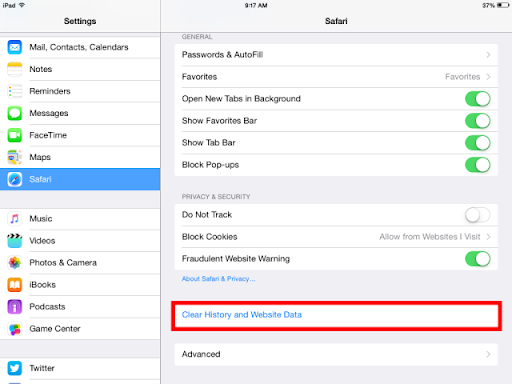Screen dimensions: 512x384
Task: Open About Safari & Privacy link
Action: coord(218,279)
